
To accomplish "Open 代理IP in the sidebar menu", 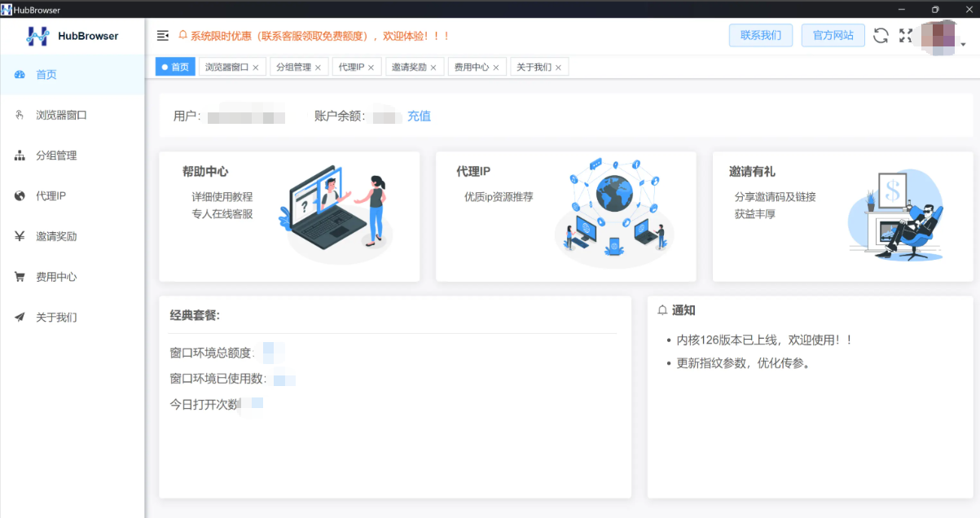I will tap(73, 196).
